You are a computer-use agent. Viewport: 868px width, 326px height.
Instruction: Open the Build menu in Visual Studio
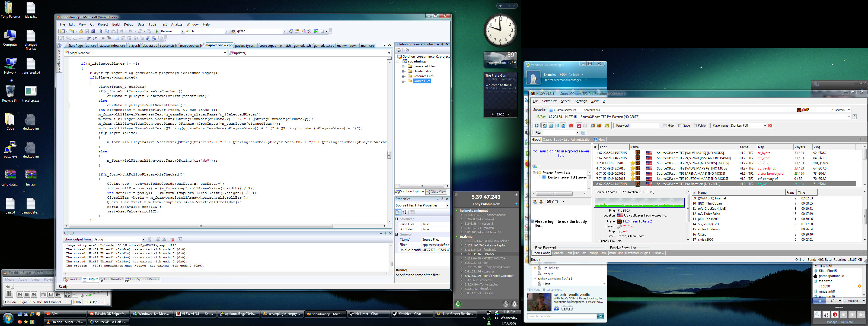(116, 24)
